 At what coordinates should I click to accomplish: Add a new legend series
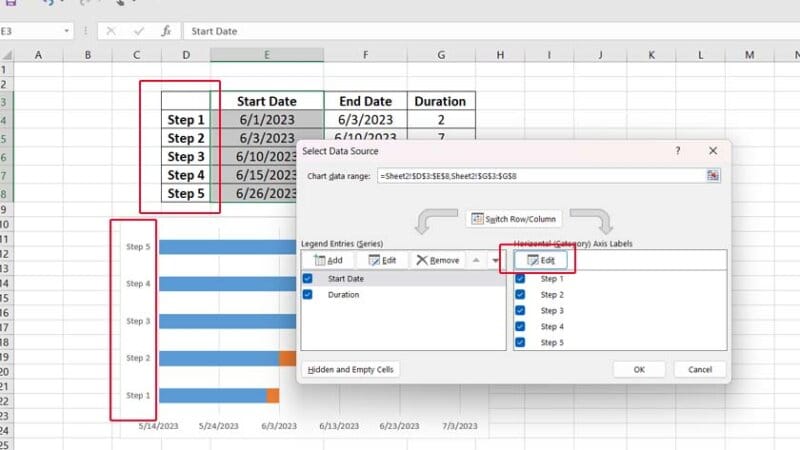pos(328,260)
